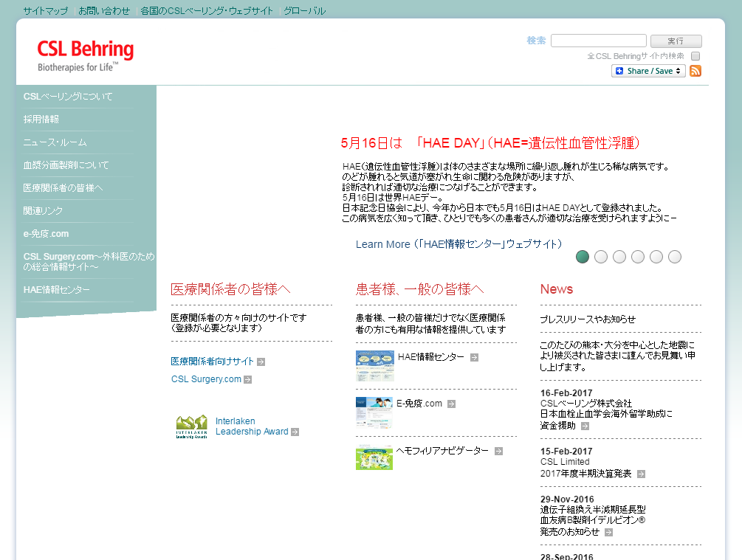742x560 pixels.
Task: Select the first green carousel dot
Action: pyautogui.click(x=583, y=257)
